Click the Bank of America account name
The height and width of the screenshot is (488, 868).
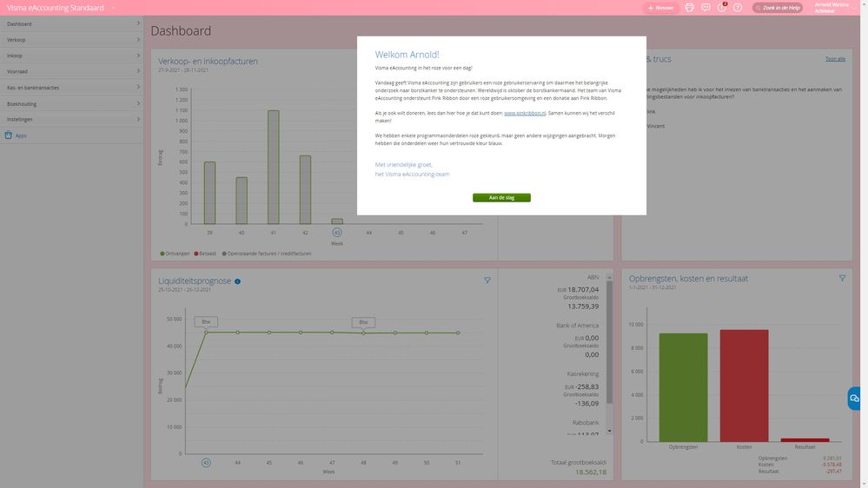click(578, 326)
